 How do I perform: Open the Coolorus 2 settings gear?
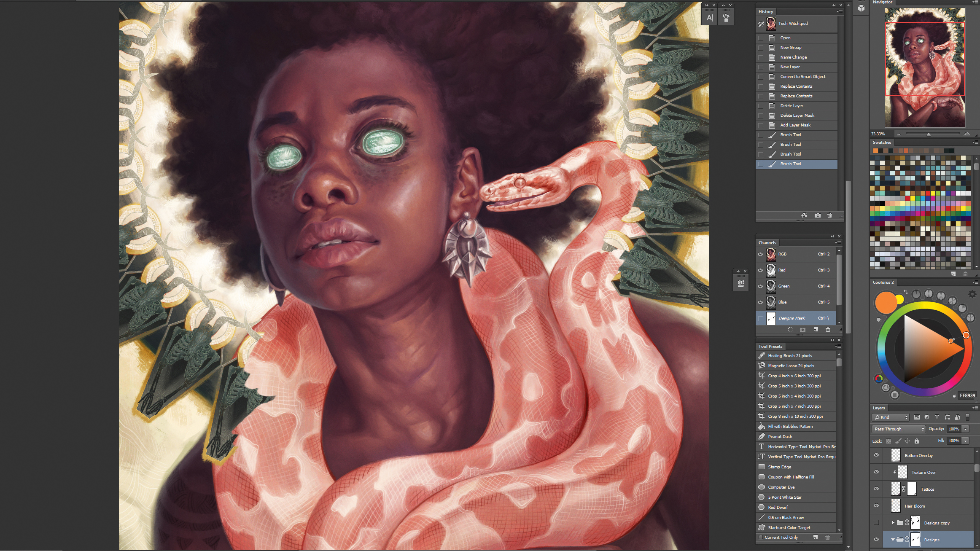click(x=973, y=294)
